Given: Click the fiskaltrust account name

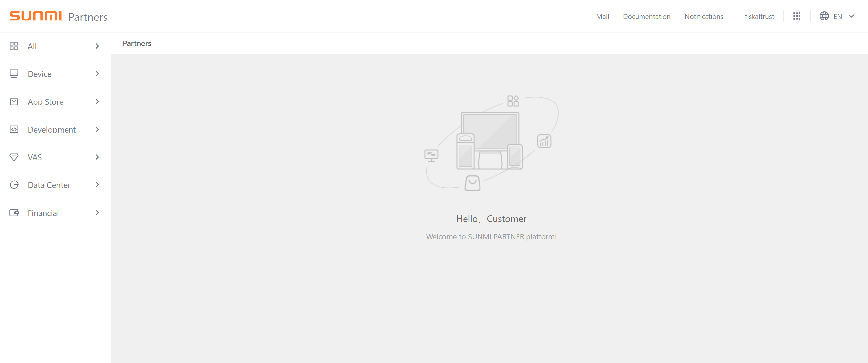Looking at the screenshot, I should coord(759,16).
